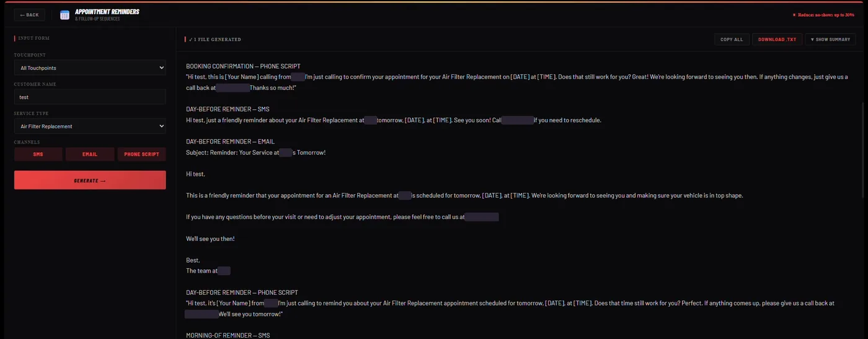Click 'Day-Before Reminder — Email' heading
The image size is (868, 339).
point(230,142)
